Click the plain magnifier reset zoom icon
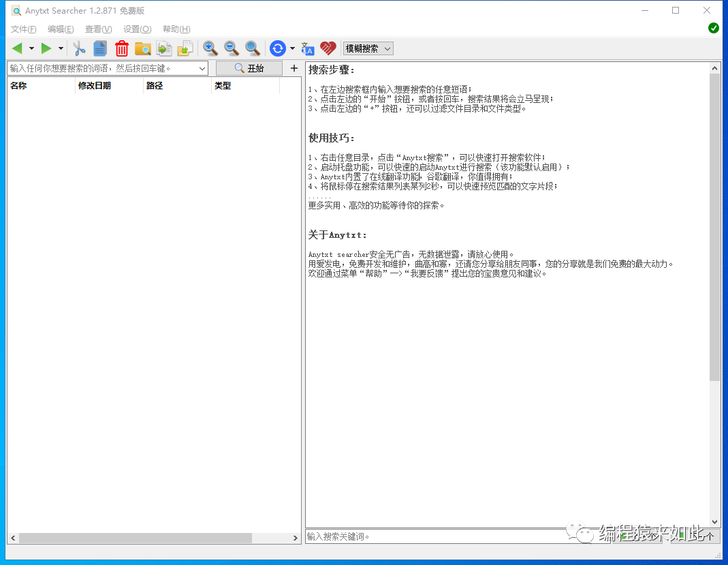This screenshot has height=565, width=728. click(252, 48)
